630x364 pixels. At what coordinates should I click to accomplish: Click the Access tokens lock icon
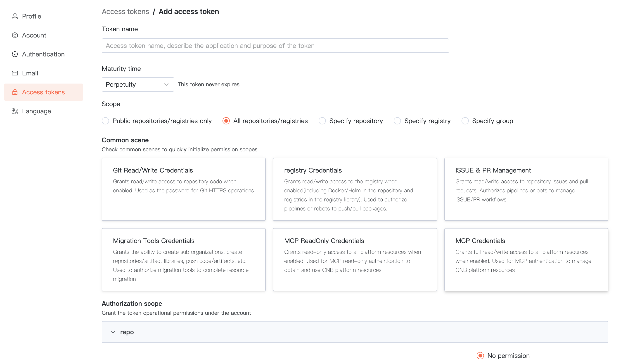click(x=15, y=92)
